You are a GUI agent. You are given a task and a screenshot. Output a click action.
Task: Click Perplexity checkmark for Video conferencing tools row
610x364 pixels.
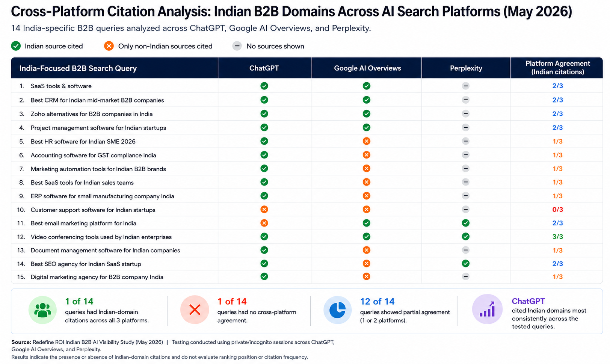pos(466,237)
